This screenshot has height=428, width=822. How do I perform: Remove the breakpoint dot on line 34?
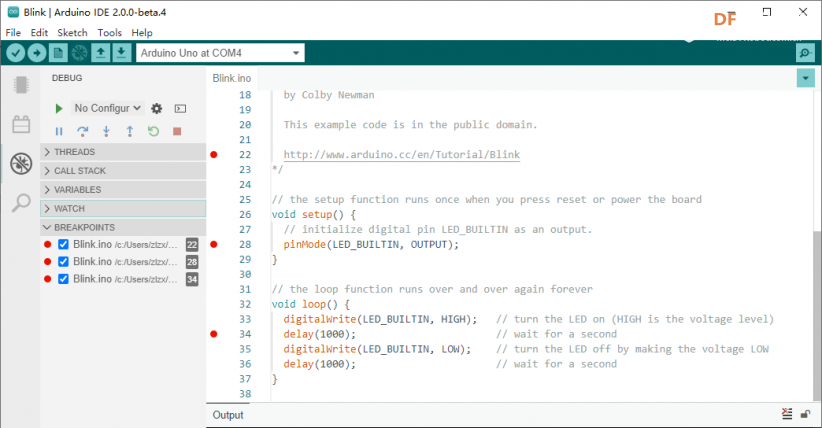pyautogui.click(x=214, y=334)
